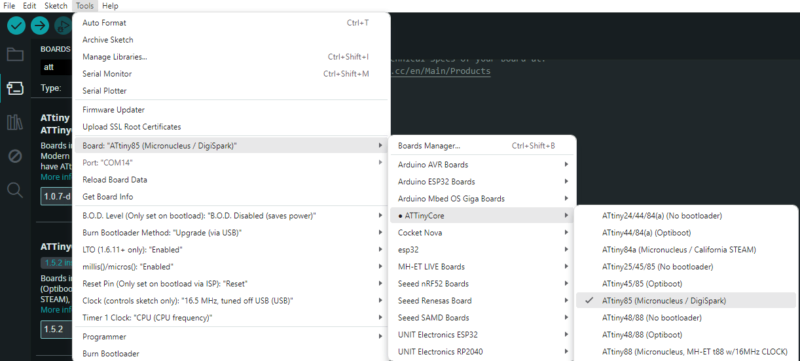Open the Debug sidebar icon

coord(15,156)
